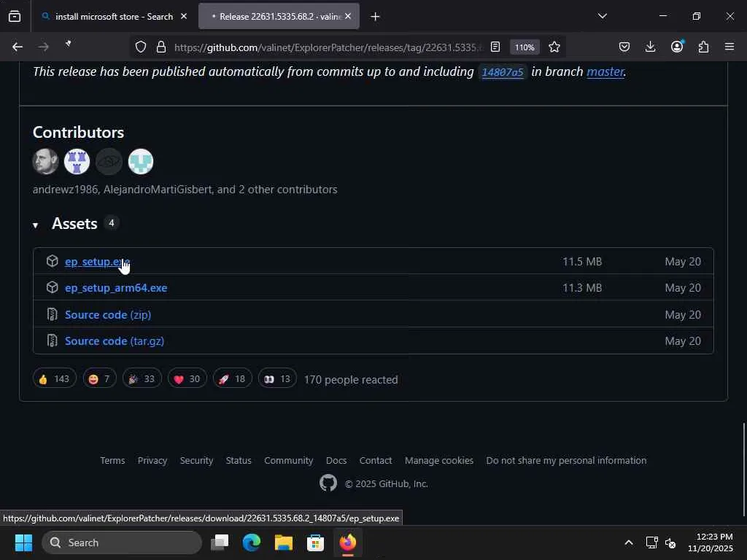The width and height of the screenshot is (747, 560).
Task: Open the Community footer link
Action: click(289, 461)
